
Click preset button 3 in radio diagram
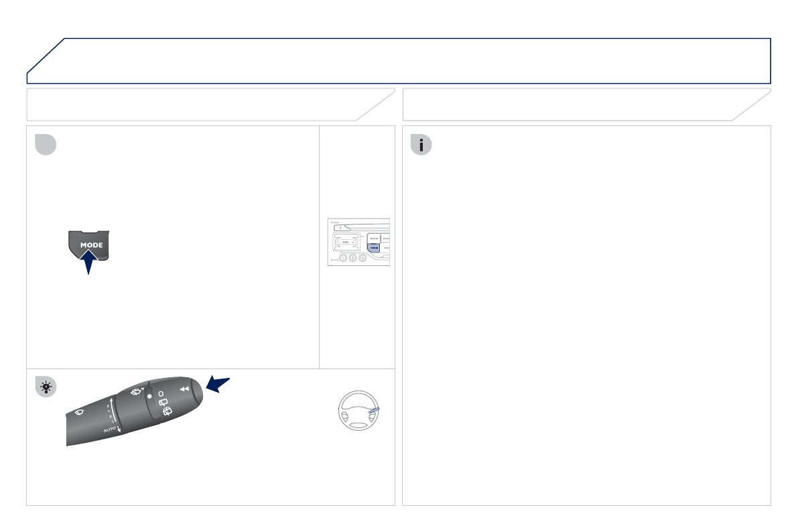(x=362, y=258)
